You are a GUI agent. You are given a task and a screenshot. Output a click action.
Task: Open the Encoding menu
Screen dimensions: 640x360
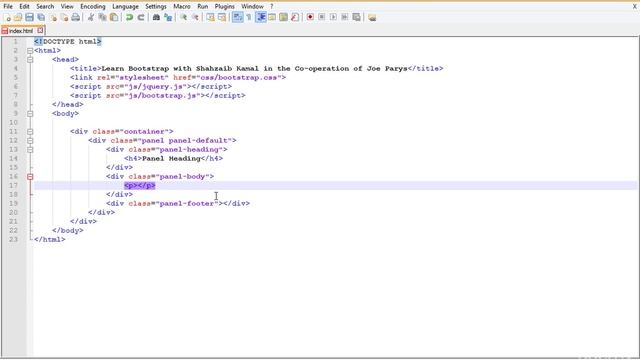93,7
